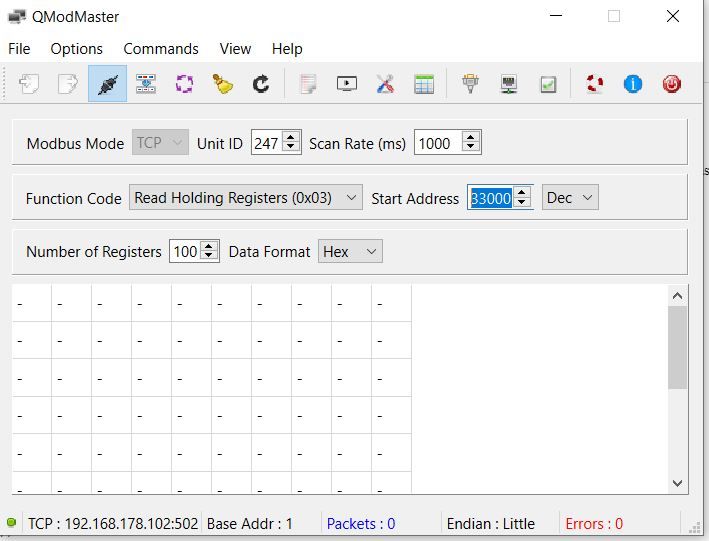
Task: Click the Endian : Little status text
Action: pos(491,523)
